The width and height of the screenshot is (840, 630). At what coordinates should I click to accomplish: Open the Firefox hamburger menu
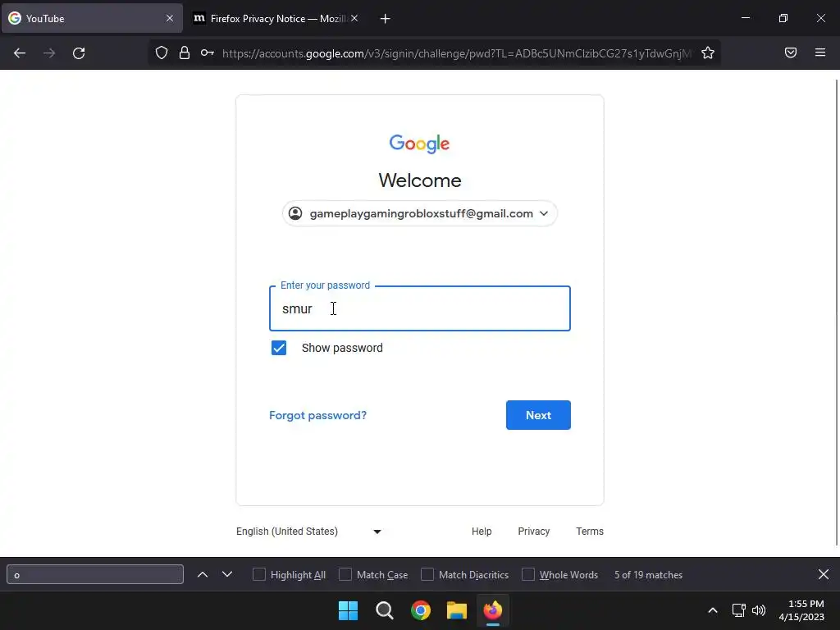tap(820, 52)
